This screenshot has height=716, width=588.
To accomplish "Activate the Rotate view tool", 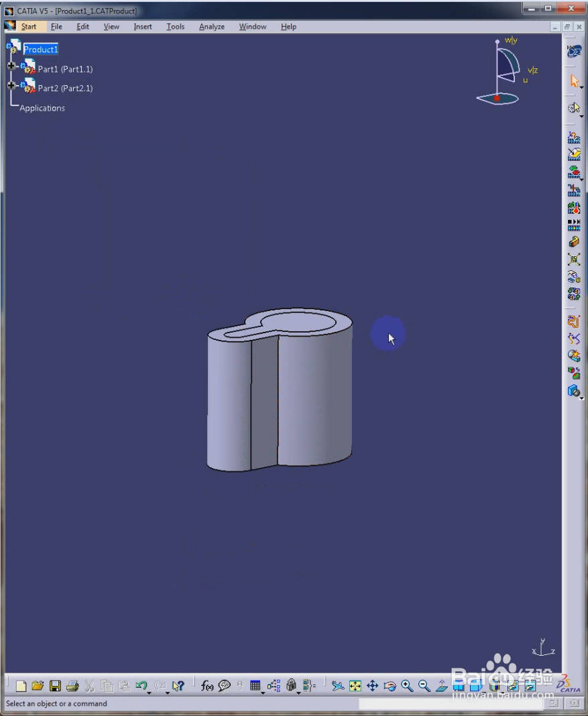I will (x=390, y=685).
